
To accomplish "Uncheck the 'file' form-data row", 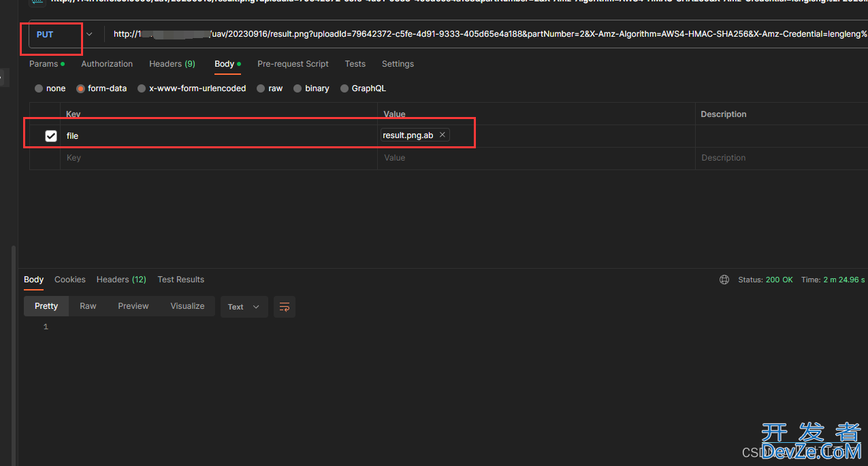I will pyautogui.click(x=51, y=136).
